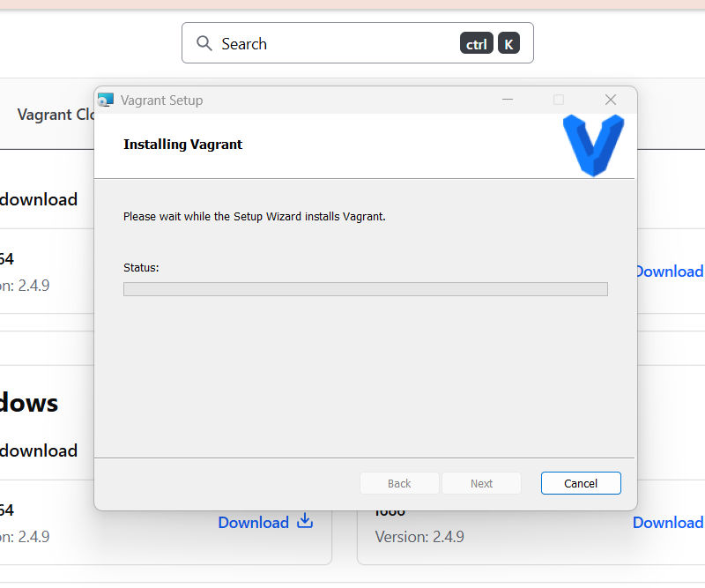Click the 'Status:' label
The width and height of the screenshot is (705, 588).
141,268
